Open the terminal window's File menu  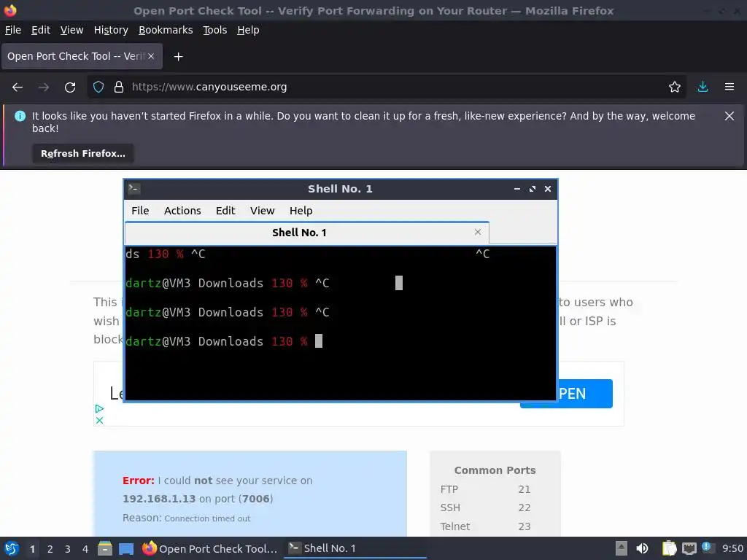click(x=140, y=211)
